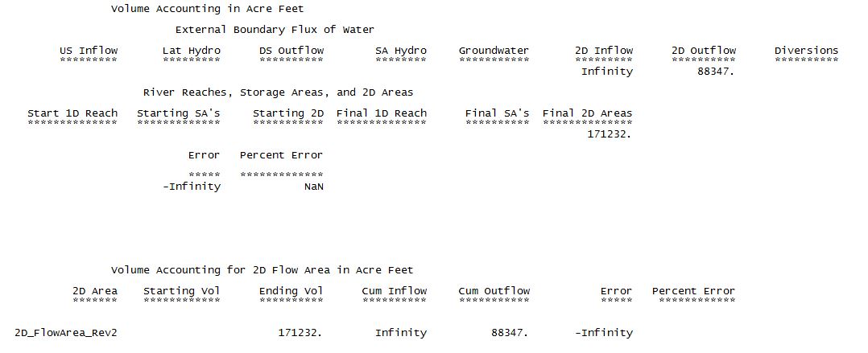Click the 'Volume Accounting in Acre Feet' heading
Image resolution: width=868 pixels, height=353 pixels.
point(207,9)
